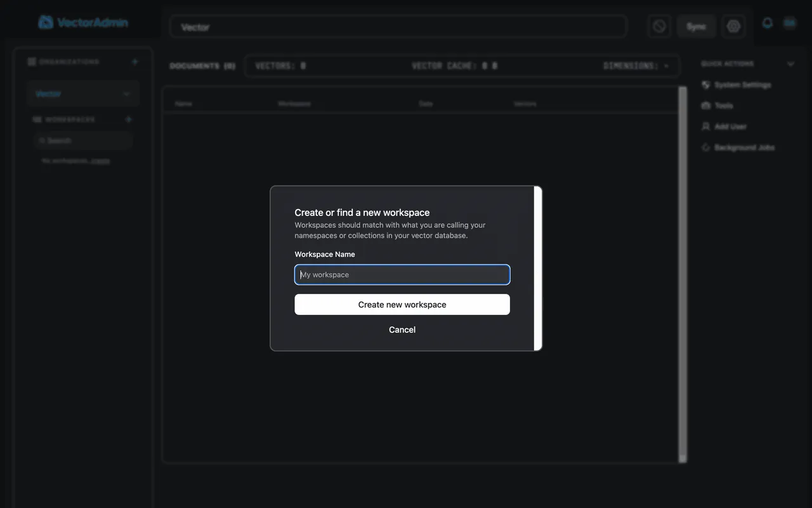The image size is (812, 508).
Task: Open the notifications bell icon
Action: pyautogui.click(x=768, y=23)
